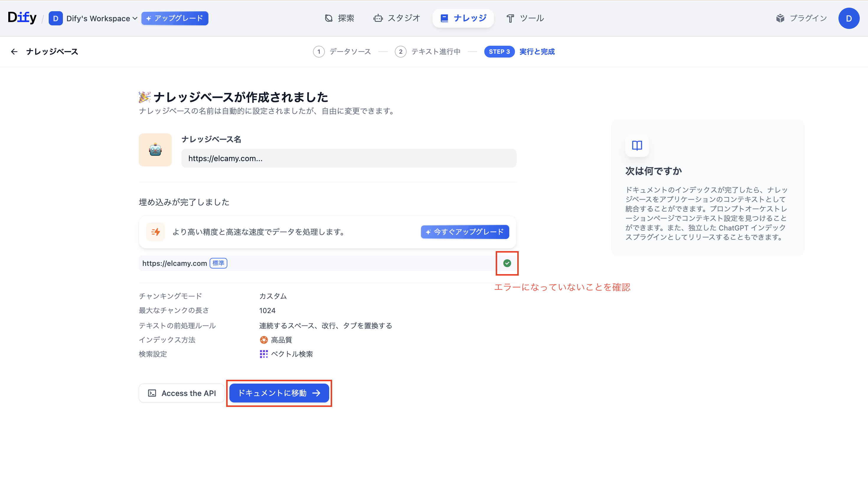Viewport: 868px width, 491px height.
Task: Click the green embedding success checkmark
Action: 507,263
